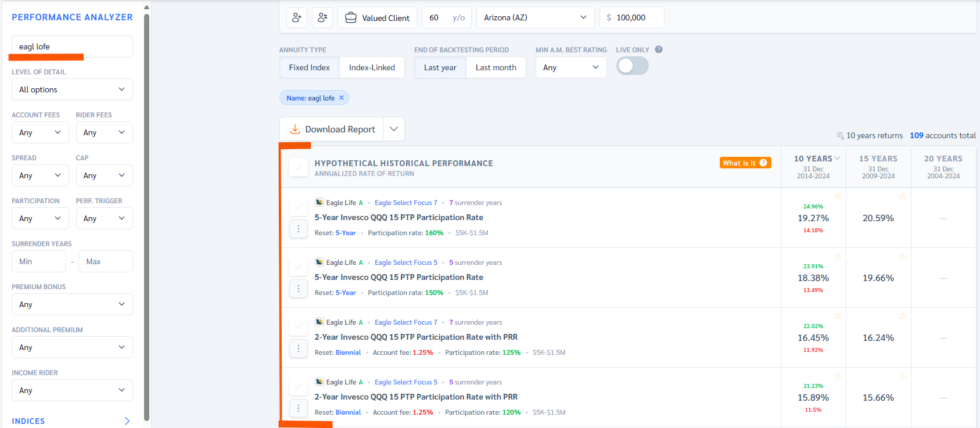Image resolution: width=980 pixels, height=428 pixels.
Task: Open the Cap dropdown
Action: [x=104, y=175]
